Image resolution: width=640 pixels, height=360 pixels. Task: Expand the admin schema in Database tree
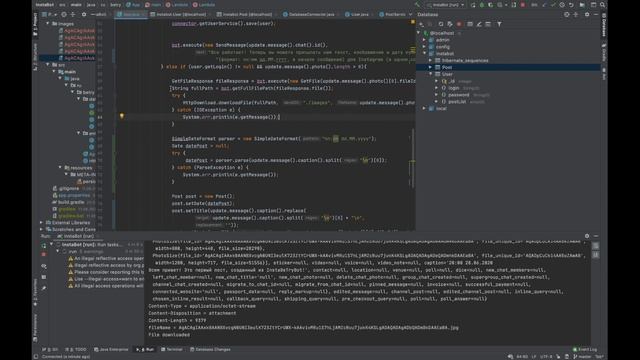[424, 40]
